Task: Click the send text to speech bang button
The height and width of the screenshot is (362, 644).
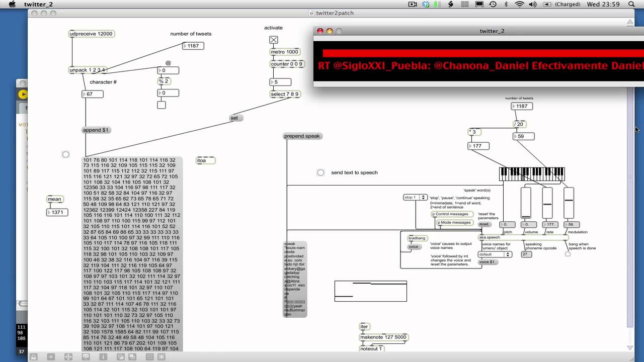Action: tap(320, 172)
